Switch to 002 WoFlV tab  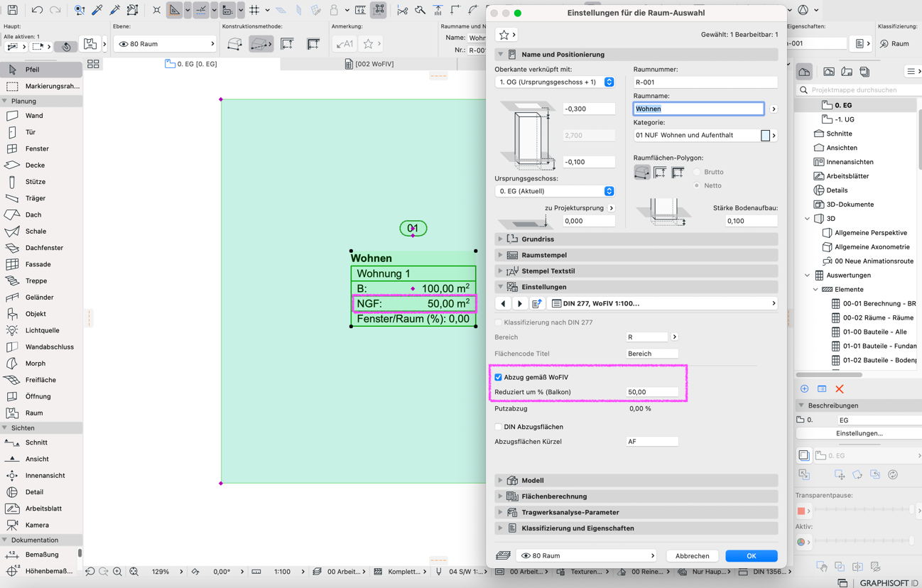[x=369, y=64]
